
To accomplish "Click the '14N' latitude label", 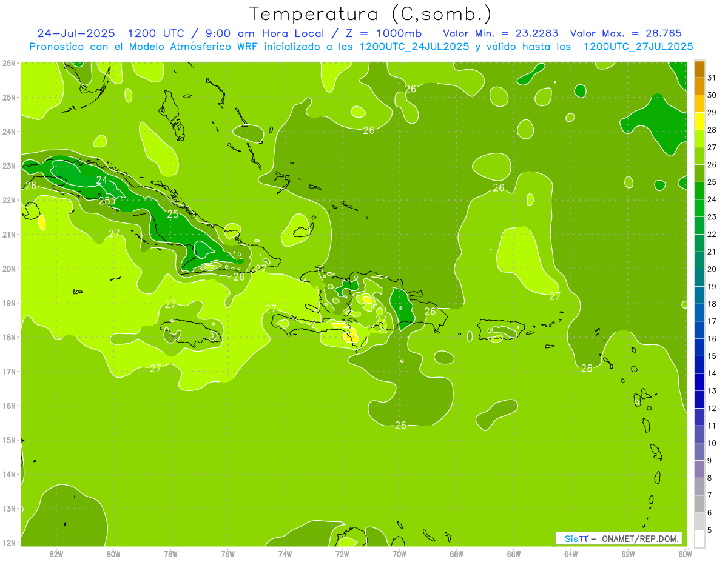I will tap(9, 474).
